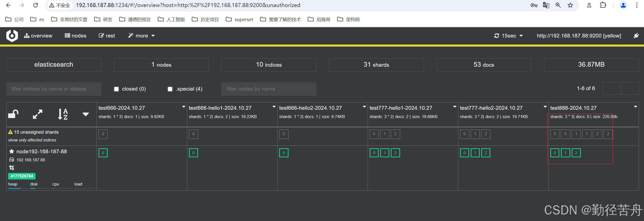Open the browser extensions puzzle icon
This screenshot has width=644, height=221.
point(603,5)
